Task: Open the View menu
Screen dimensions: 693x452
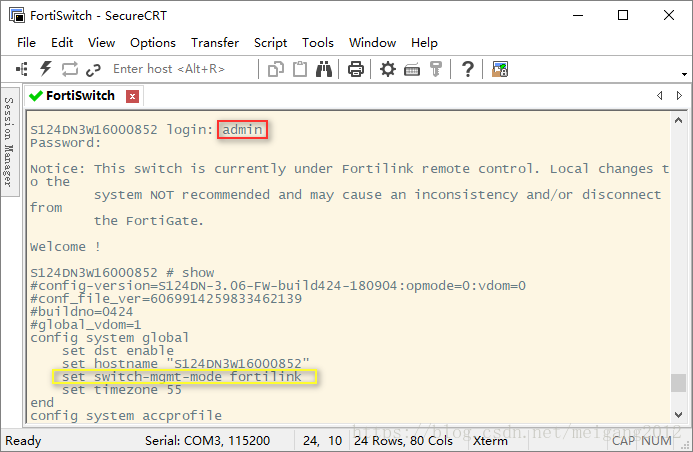Action: [101, 43]
